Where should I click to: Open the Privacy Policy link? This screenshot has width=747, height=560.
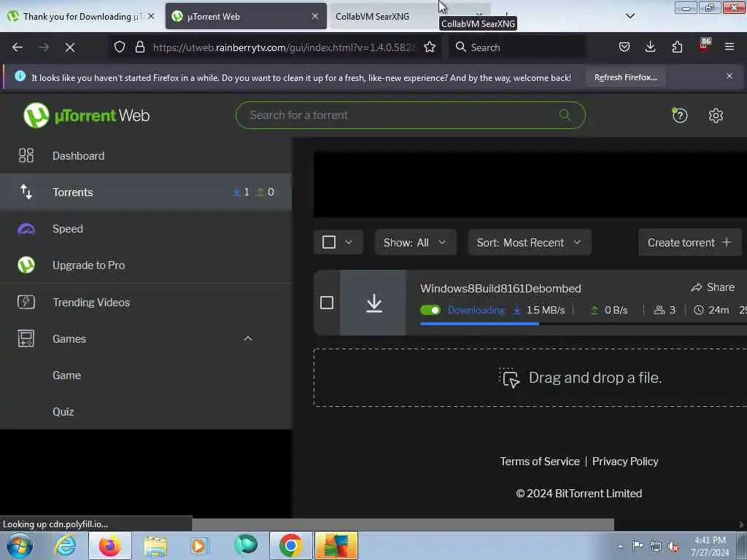pos(625,462)
